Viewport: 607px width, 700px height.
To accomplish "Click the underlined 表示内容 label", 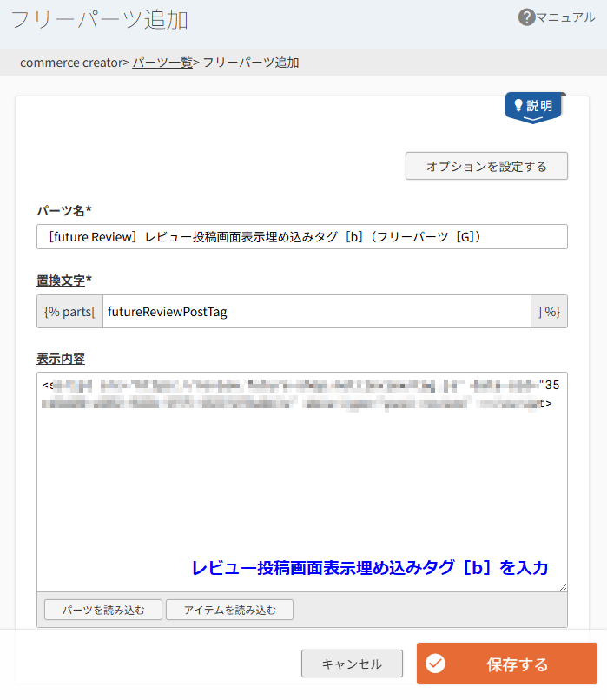I will 60,359.
